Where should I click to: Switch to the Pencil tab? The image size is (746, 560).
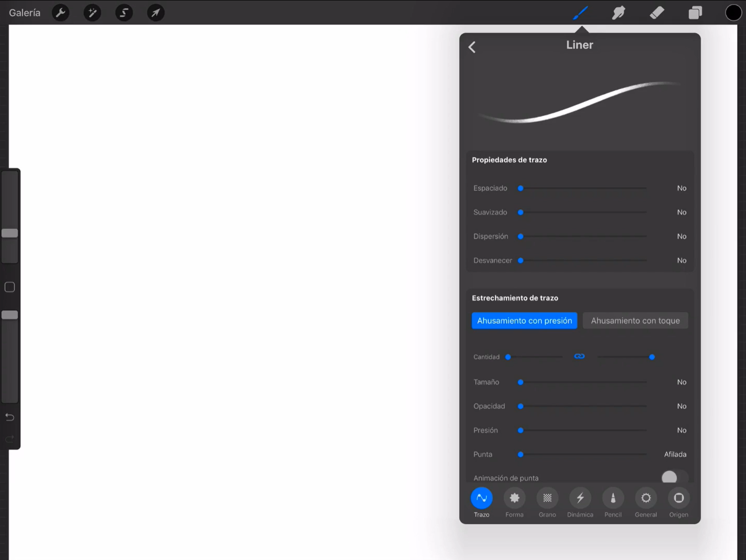[613, 502]
